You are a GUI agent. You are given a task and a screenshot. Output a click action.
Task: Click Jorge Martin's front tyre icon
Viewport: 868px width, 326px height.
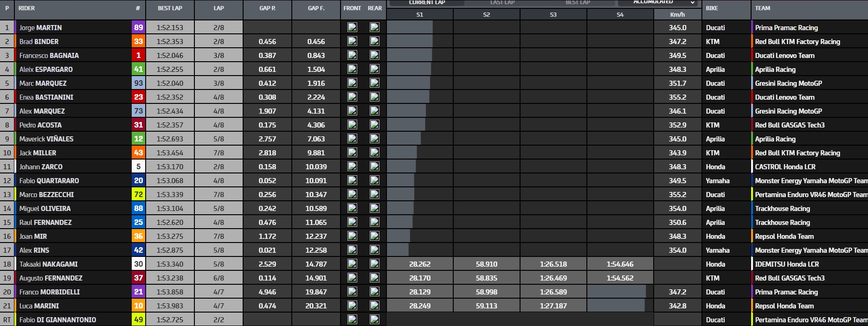click(x=352, y=27)
